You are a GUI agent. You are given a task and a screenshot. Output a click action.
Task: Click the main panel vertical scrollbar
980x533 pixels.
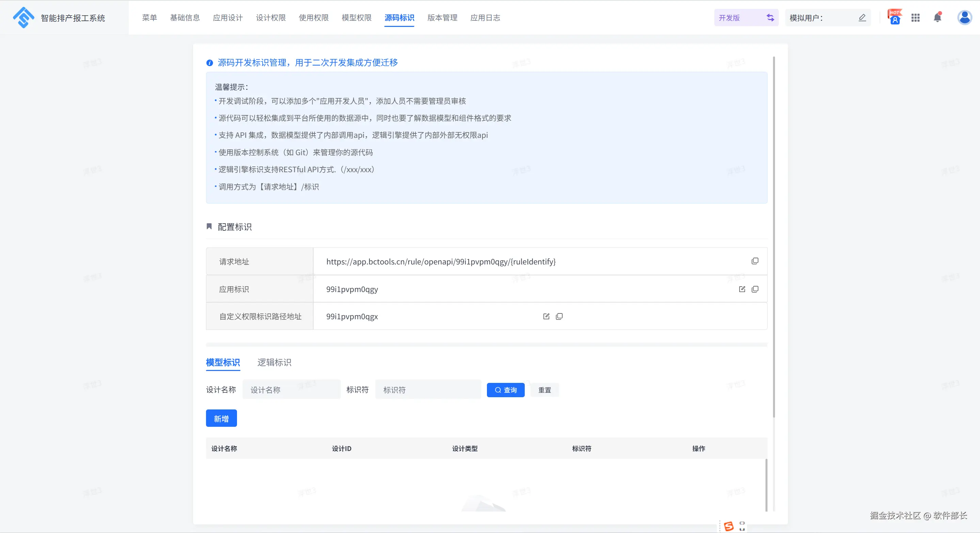(x=774, y=236)
